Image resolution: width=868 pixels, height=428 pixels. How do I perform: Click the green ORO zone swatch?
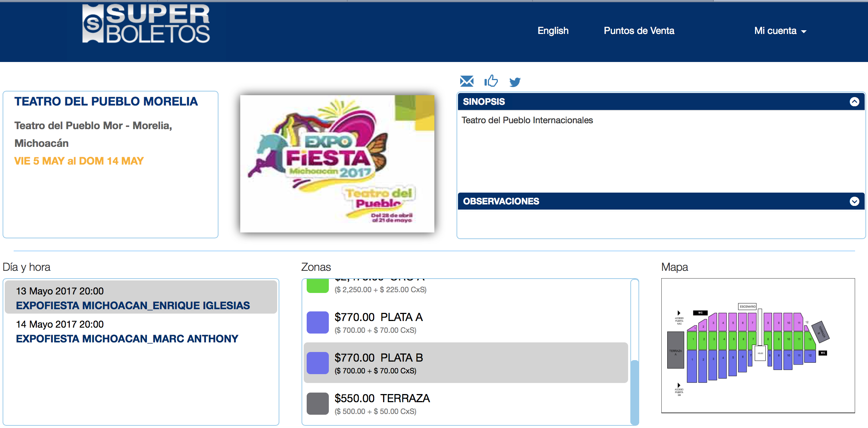pos(317,286)
